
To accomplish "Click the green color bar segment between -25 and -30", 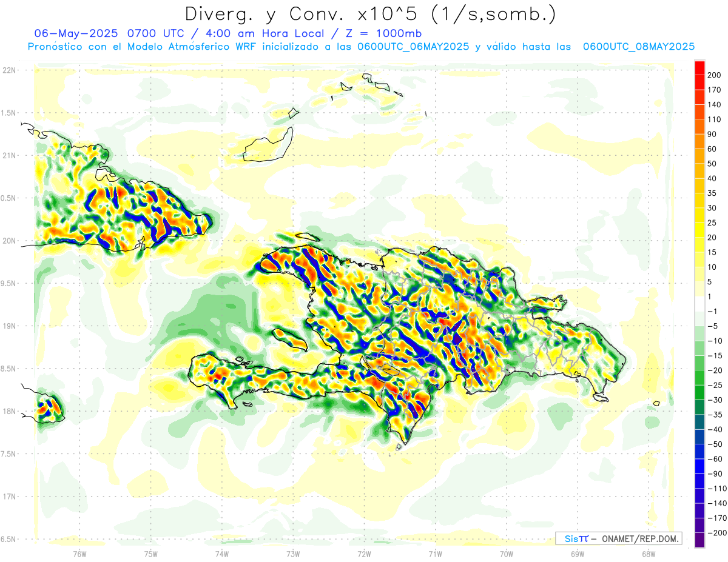I will tap(699, 392).
